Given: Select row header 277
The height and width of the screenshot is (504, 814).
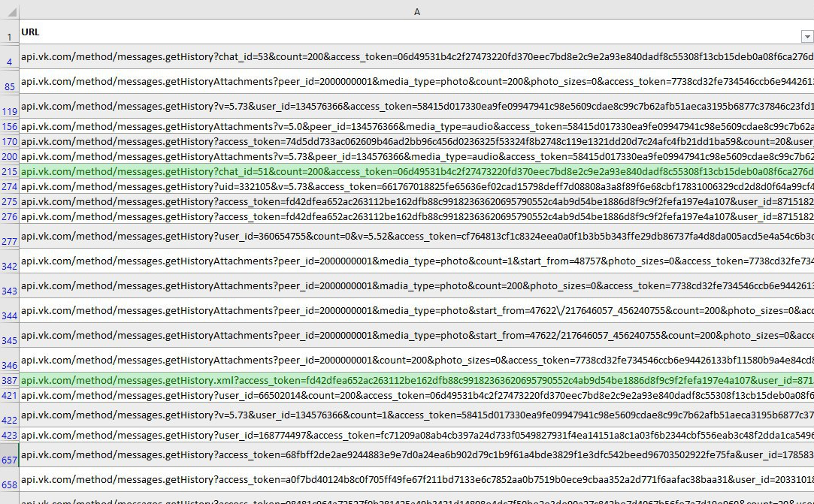Looking at the screenshot, I should pos(9,236).
